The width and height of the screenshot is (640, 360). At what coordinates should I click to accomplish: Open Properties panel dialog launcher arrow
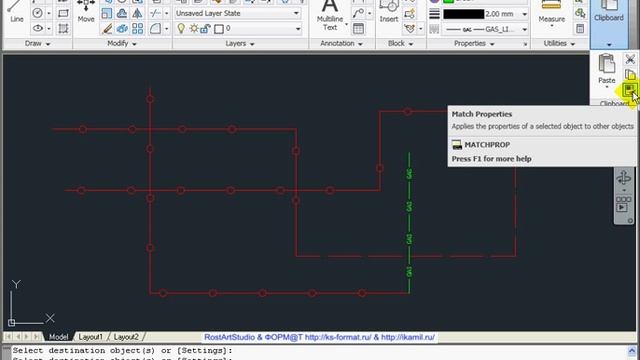pyautogui.click(x=525, y=44)
